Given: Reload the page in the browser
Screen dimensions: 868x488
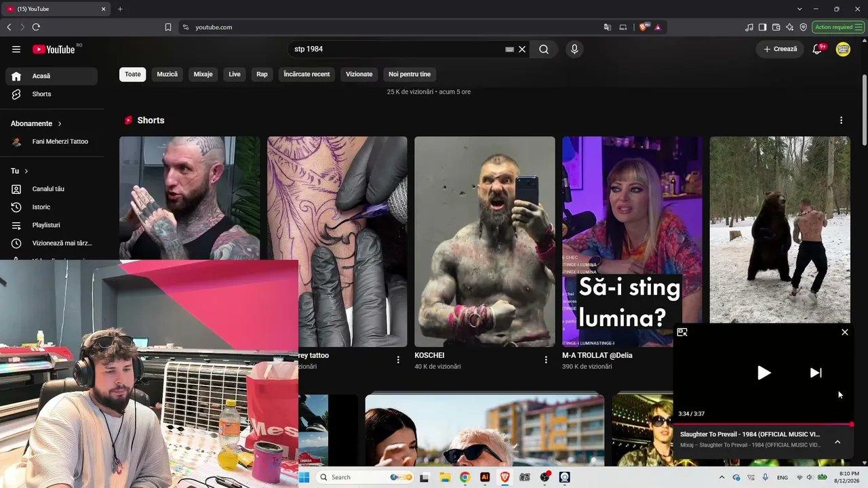Looking at the screenshot, I should [36, 27].
